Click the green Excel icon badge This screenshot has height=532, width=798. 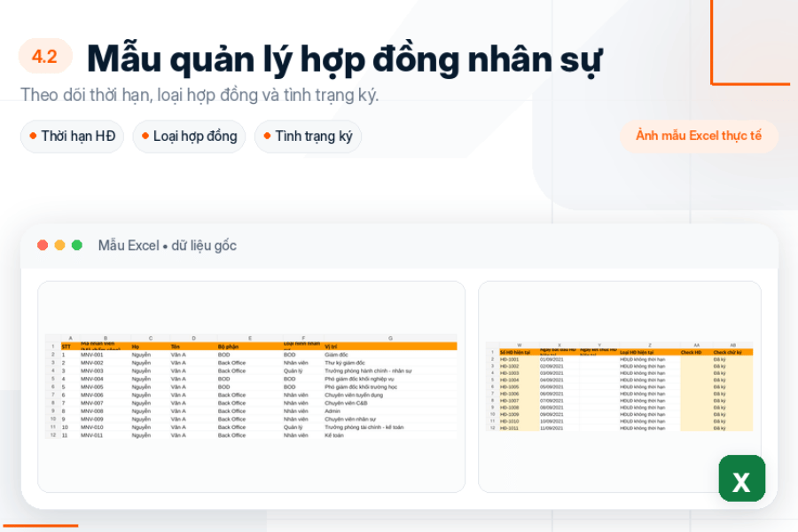click(x=741, y=479)
